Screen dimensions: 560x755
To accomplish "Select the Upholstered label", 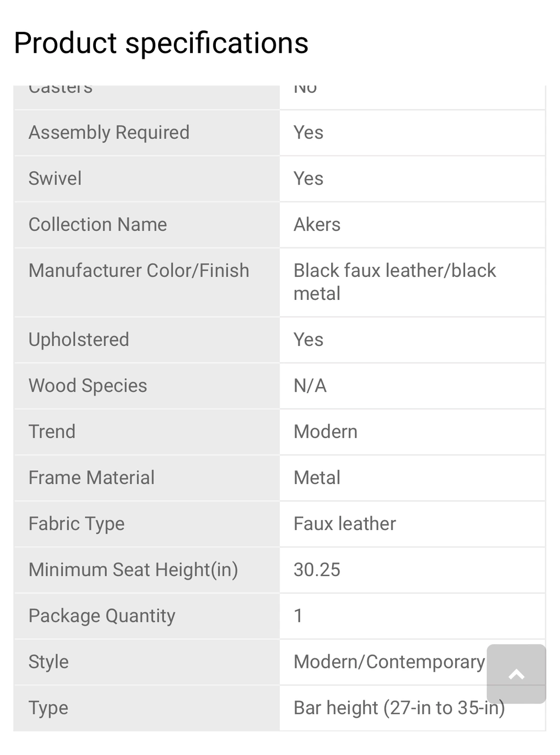I will [x=79, y=340].
